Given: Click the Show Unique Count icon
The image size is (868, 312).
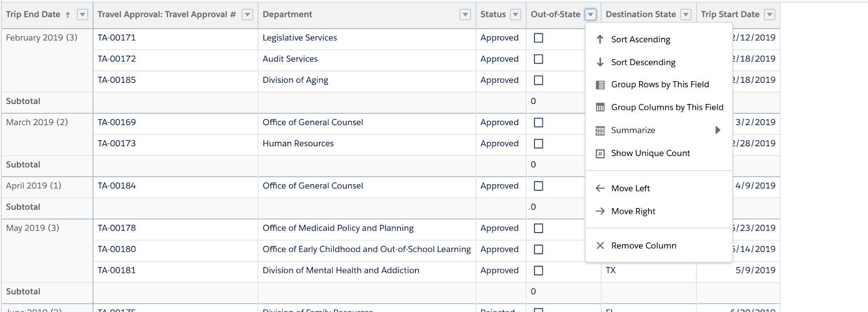Looking at the screenshot, I should pyautogui.click(x=600, y=153).
